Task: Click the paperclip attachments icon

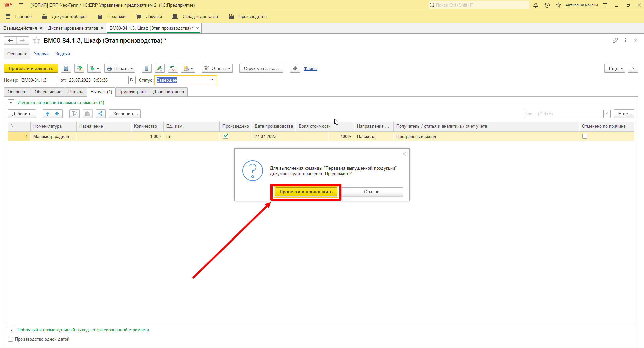Action: coord(295,68)
